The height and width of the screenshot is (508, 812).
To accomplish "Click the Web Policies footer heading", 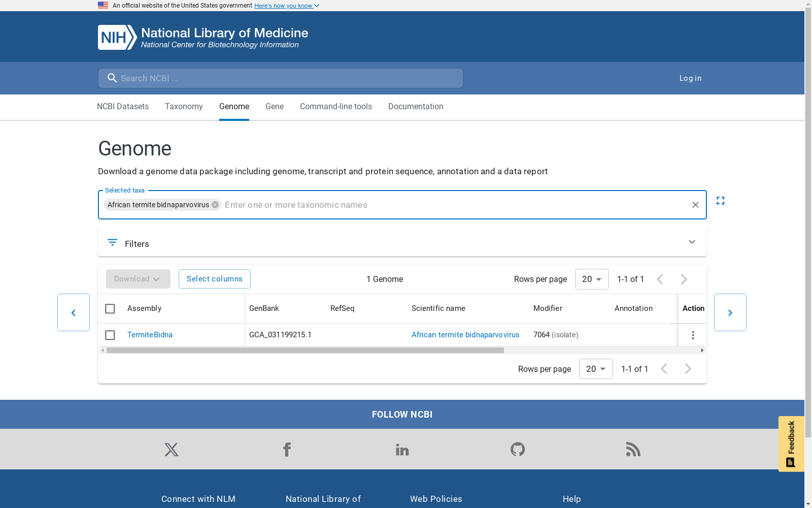I will click(x=436, y=499).
